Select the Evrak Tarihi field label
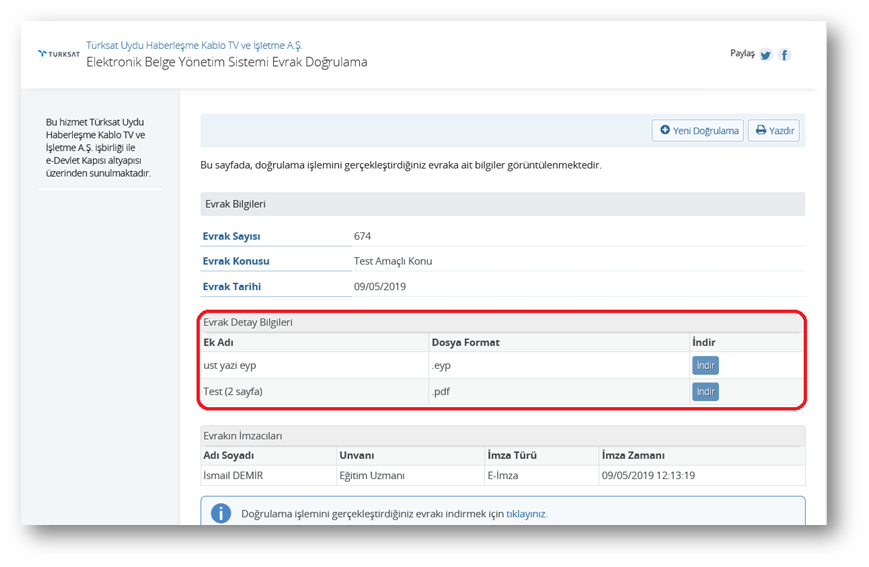The height and width of the screenshot is (567, 869). [x=232, y=286]
